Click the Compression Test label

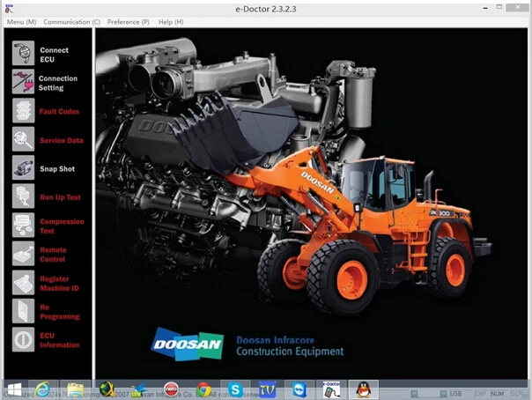coord(62,226)
